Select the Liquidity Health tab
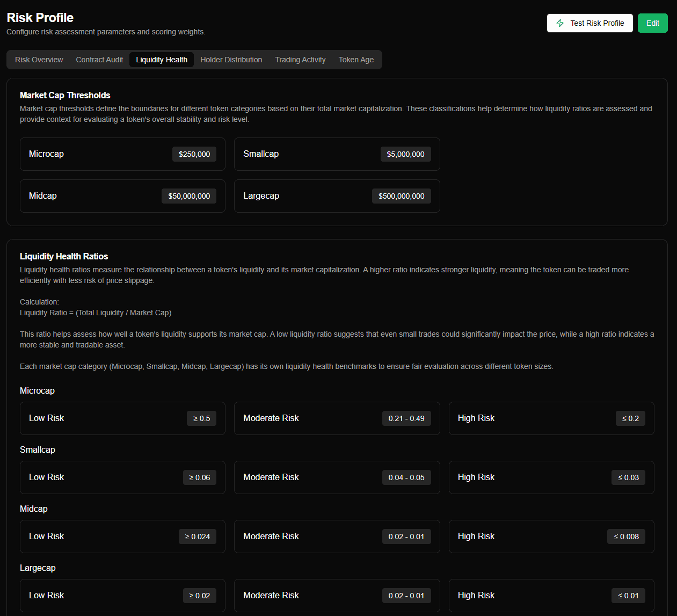This screenshot has width=677, height=616. click(x=162, y=60)
